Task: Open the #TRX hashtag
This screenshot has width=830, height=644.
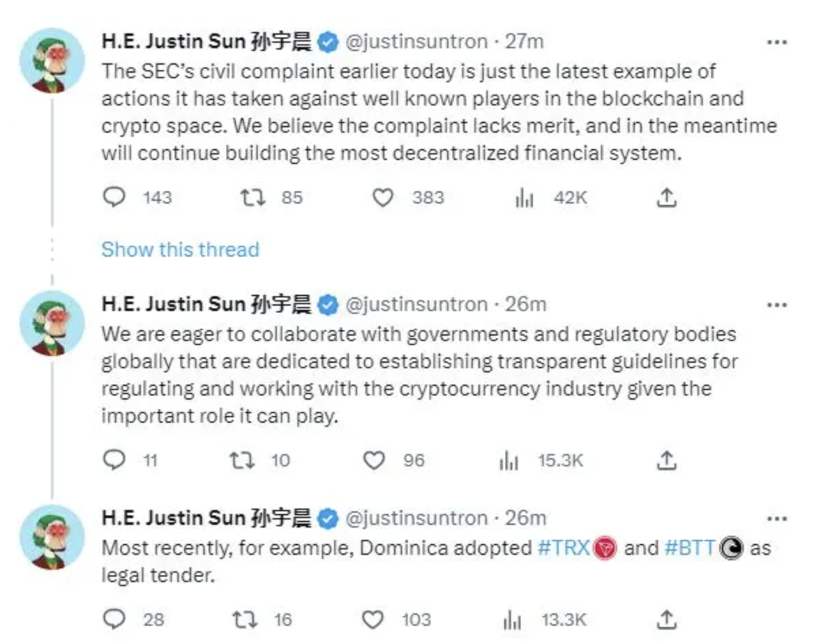Action: pos(564,549)
